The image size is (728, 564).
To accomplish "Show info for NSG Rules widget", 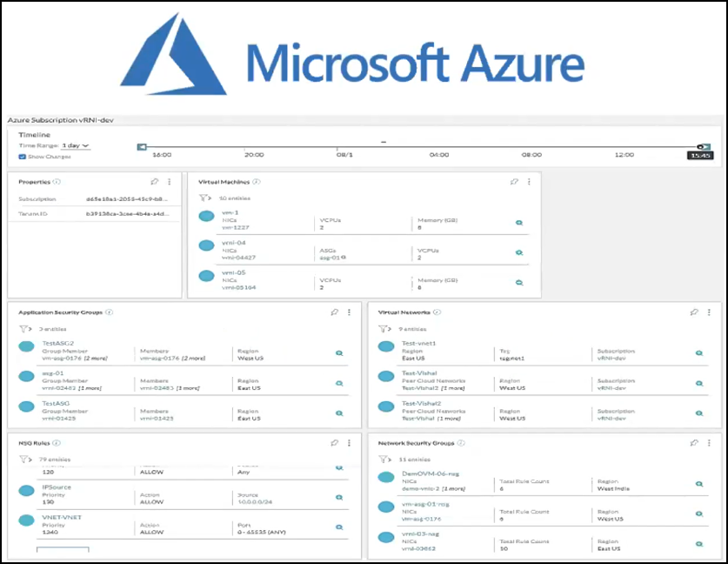I will [57, 443].
